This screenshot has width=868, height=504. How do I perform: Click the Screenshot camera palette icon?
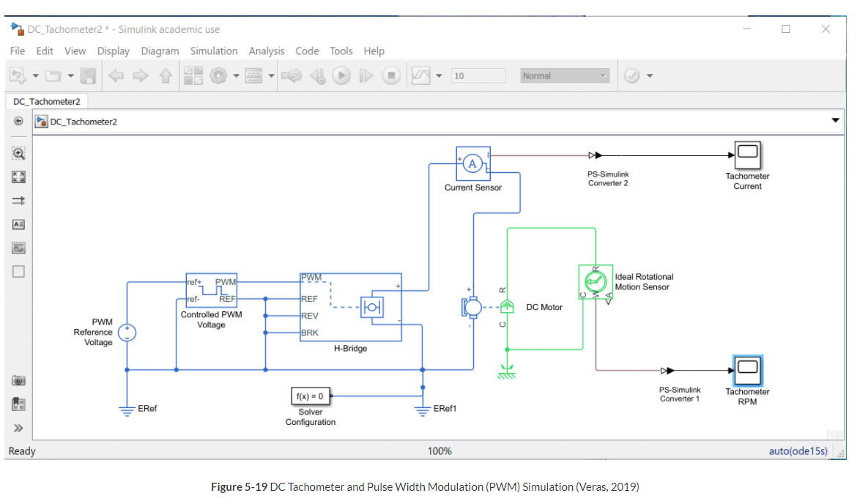tap(18, 380)
